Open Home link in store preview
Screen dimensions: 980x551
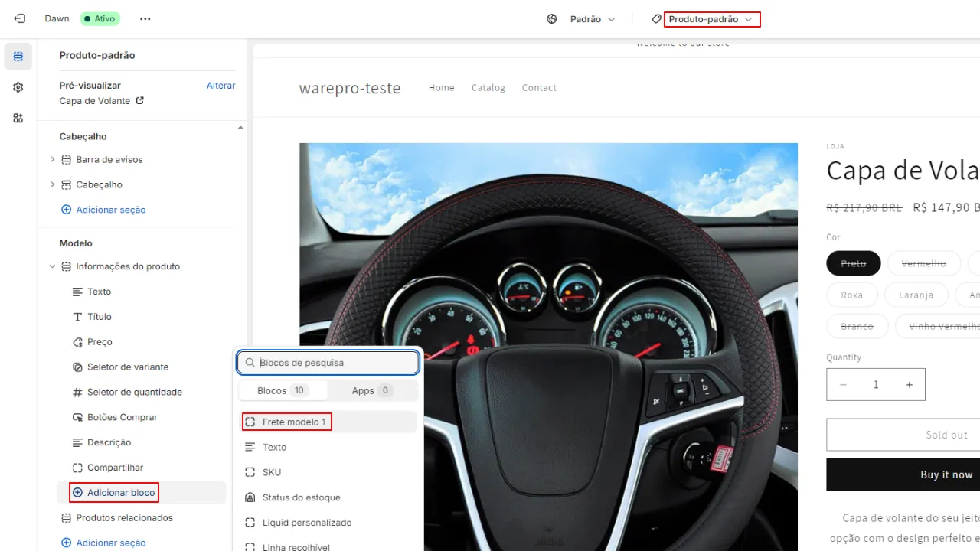[x=442, y=88]
